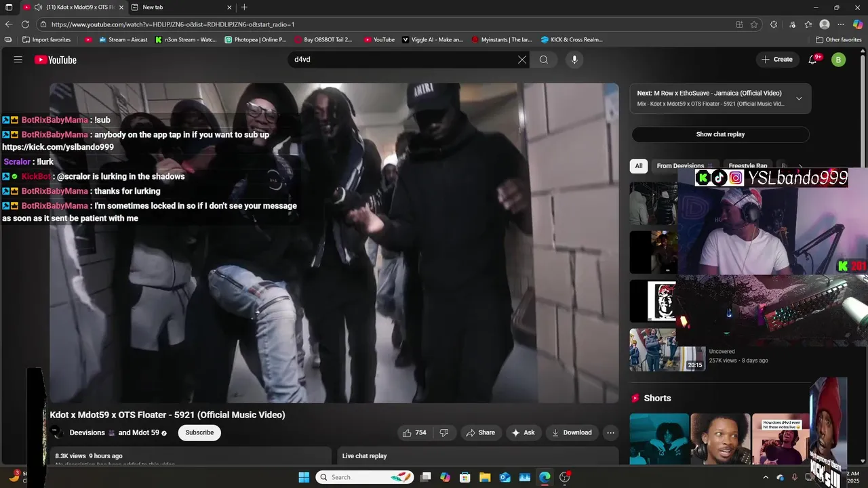
Task: Click the Create button
Action: click(777, 60)
